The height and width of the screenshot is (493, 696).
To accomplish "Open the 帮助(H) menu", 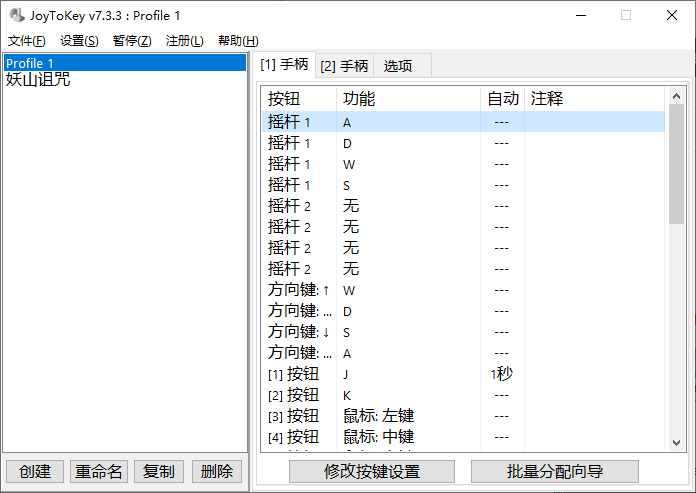I will point(238,41).
